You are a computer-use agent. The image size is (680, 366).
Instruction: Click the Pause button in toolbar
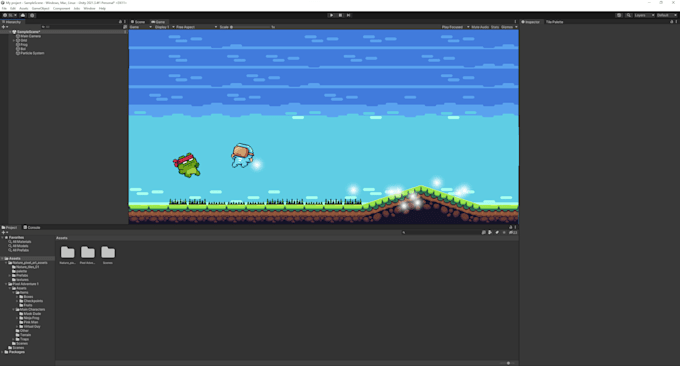340,15
